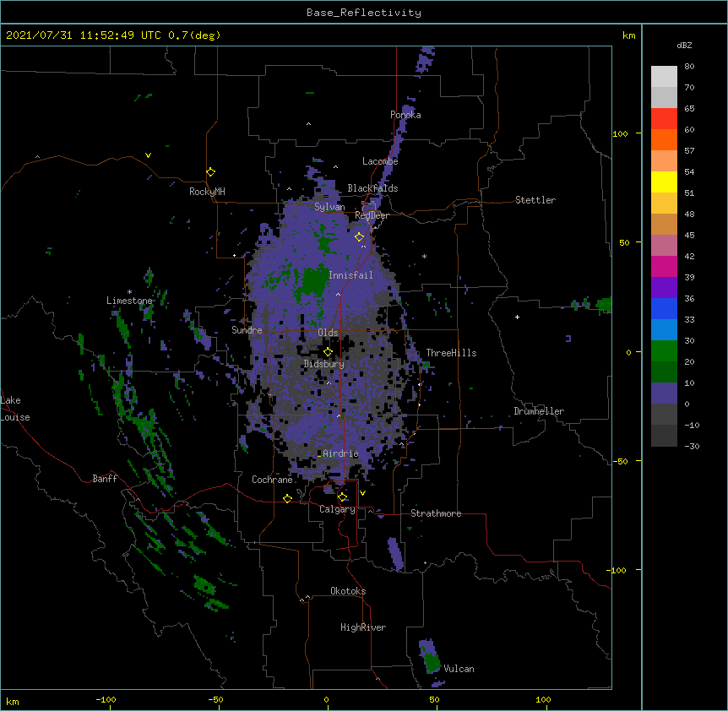Click the 100 label on the right vertical axis
The image size is (728, 711).
click(x=620, y=133)
